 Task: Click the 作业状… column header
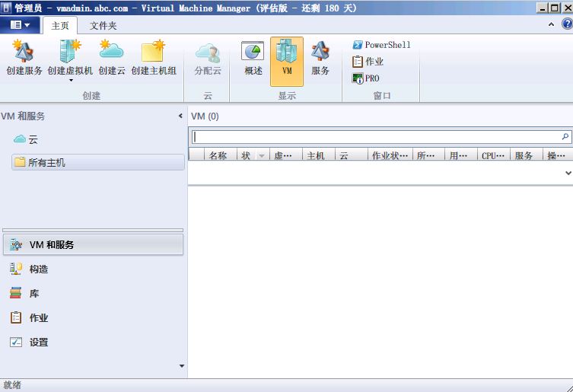pos(390,155)
